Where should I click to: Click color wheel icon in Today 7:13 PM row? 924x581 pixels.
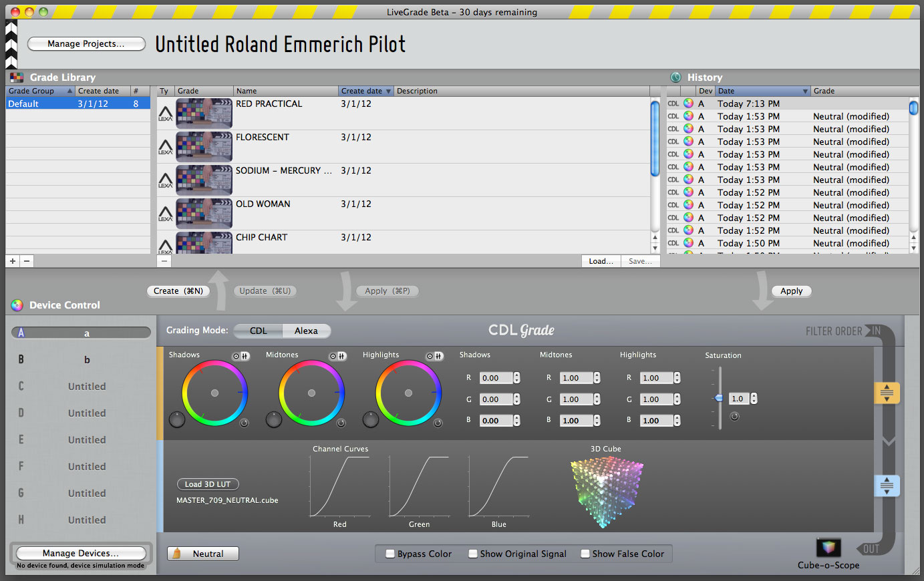pyautogui.click(x=688, y=104)
